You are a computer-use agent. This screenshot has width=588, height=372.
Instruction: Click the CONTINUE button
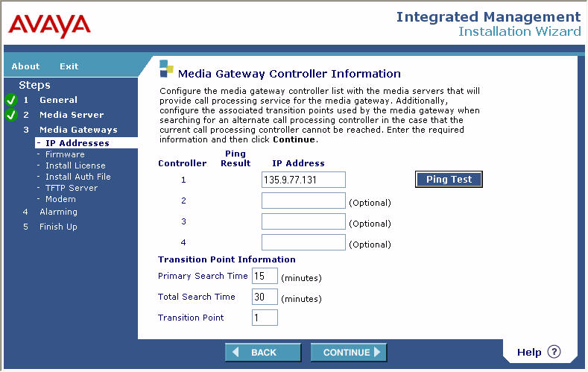point(349,353)
